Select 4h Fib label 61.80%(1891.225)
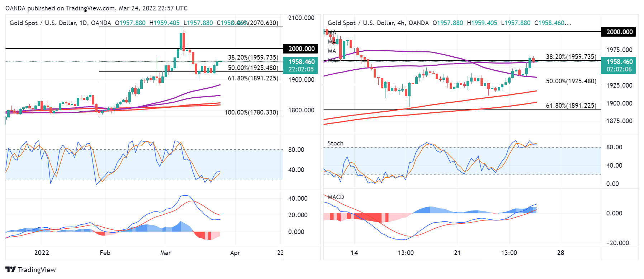644x279 pixels. click(571, 106)
